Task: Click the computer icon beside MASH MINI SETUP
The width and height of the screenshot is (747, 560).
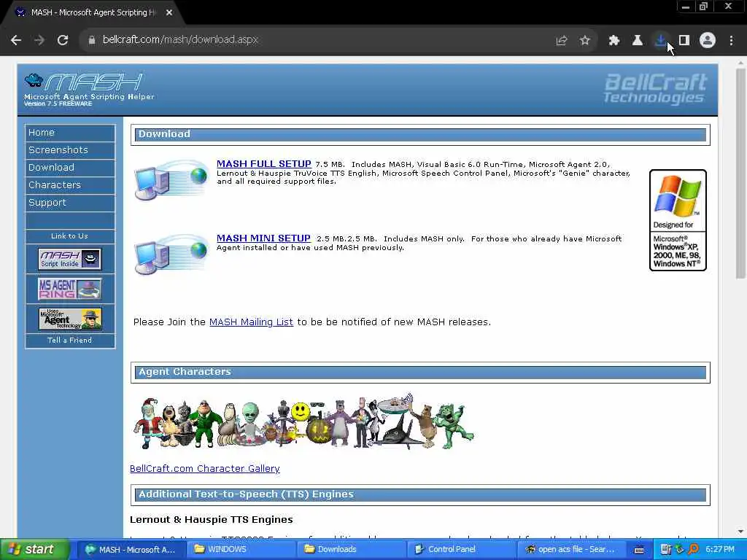Action: pyautogui.click(x=171, y=254)
